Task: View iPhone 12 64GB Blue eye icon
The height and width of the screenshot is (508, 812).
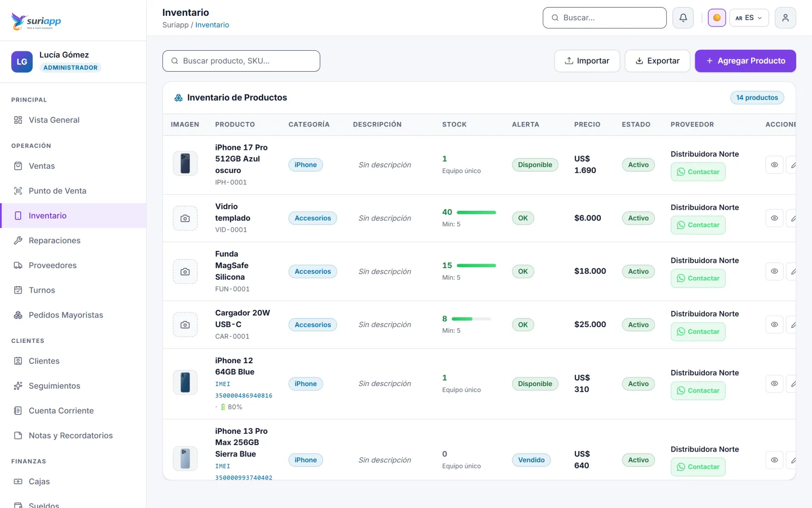Action: pos(774,384)
